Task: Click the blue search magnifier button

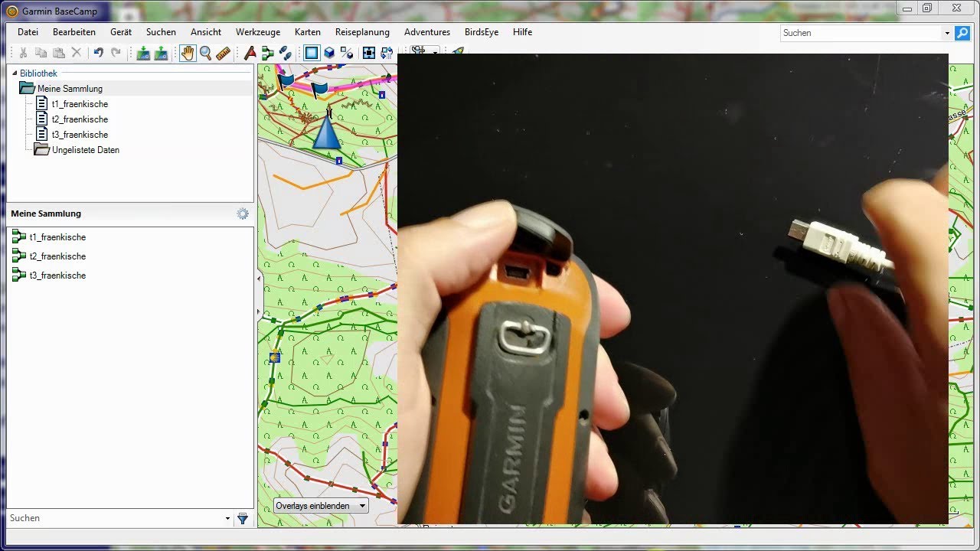Action: [962, 33]
